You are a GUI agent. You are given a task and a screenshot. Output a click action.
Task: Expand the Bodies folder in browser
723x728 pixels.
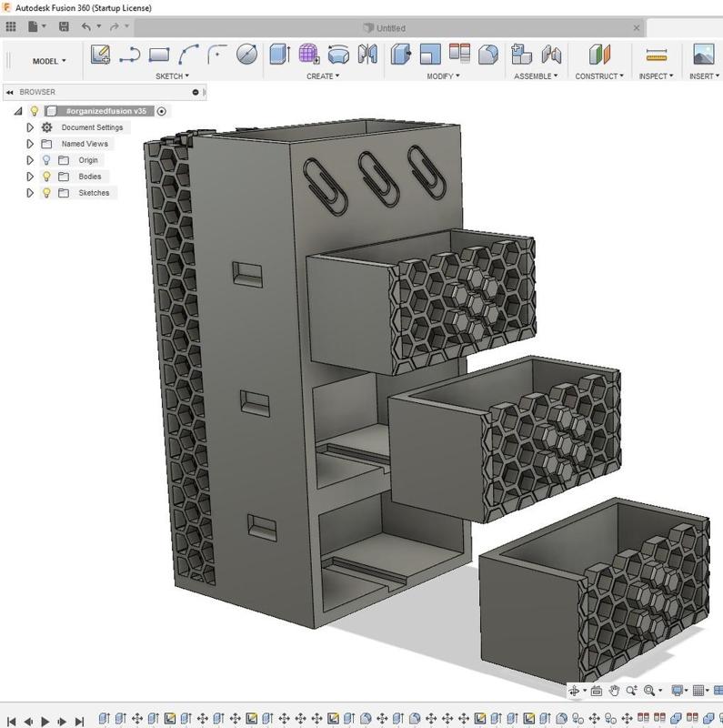[30, 177]
